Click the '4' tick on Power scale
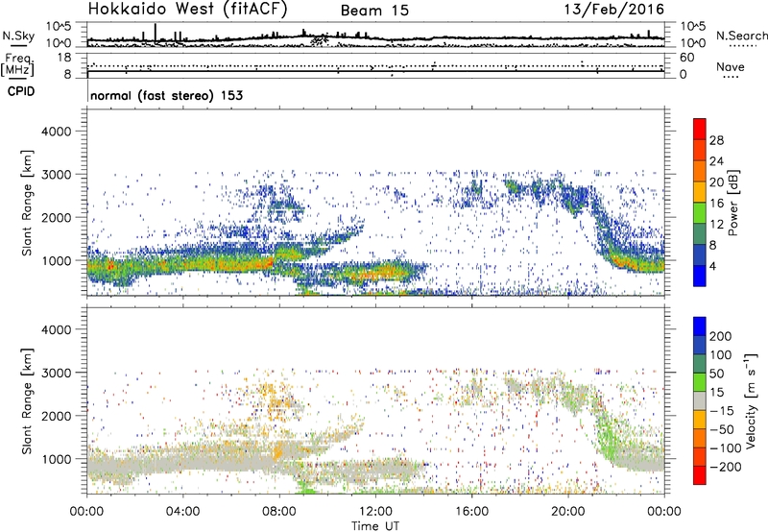The width and height of the screenshot is (768, 532). pos(713,266)
